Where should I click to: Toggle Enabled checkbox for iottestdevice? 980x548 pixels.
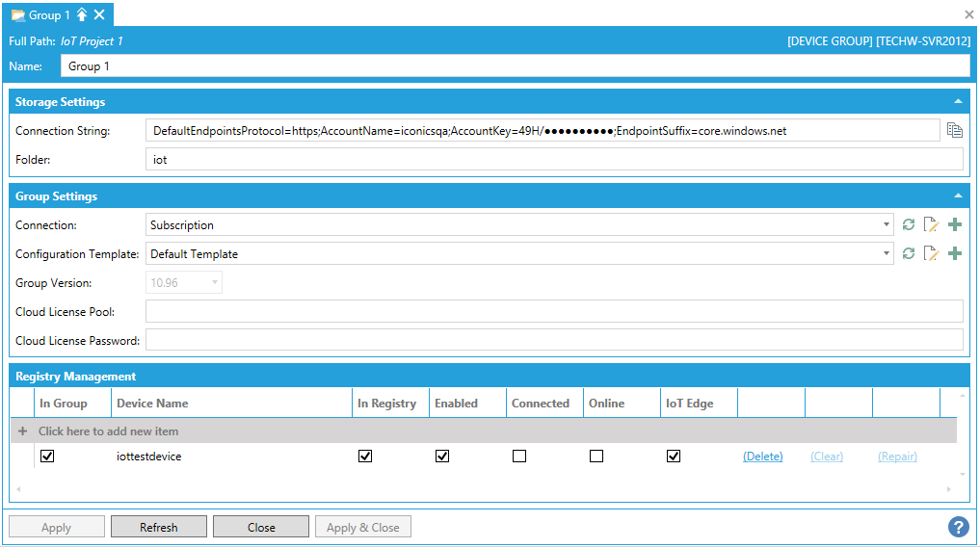442,457
